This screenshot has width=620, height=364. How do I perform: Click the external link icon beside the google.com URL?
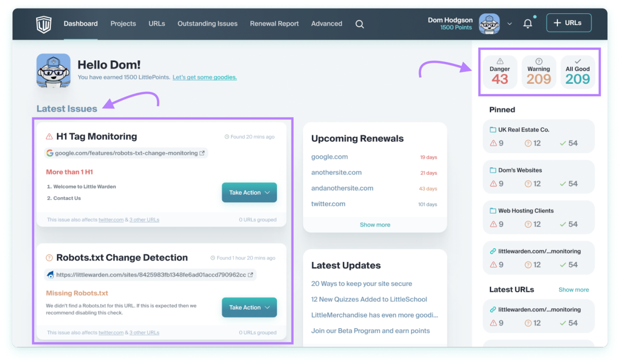point(202,153)
